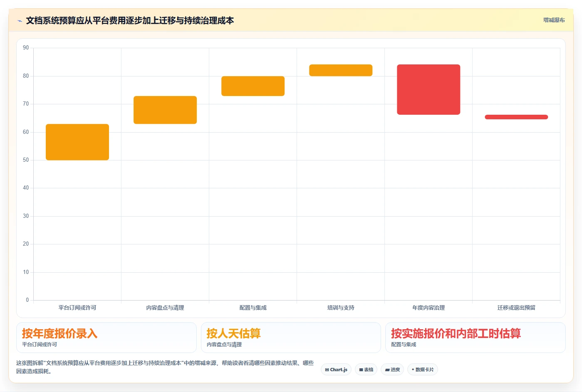The image size is (582, 392).
Task: Click the 年度内容治理 red waterfall bar
Action: click(x=428, y=89)
